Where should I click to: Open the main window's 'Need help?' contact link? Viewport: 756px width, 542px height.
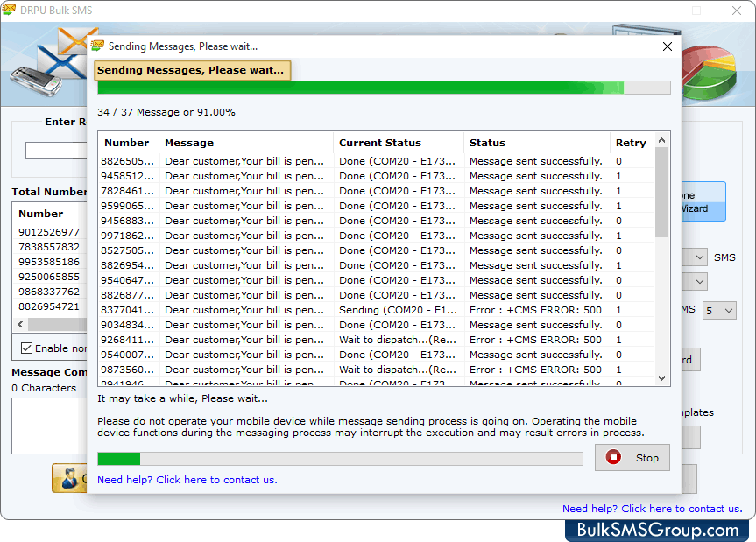653,509
